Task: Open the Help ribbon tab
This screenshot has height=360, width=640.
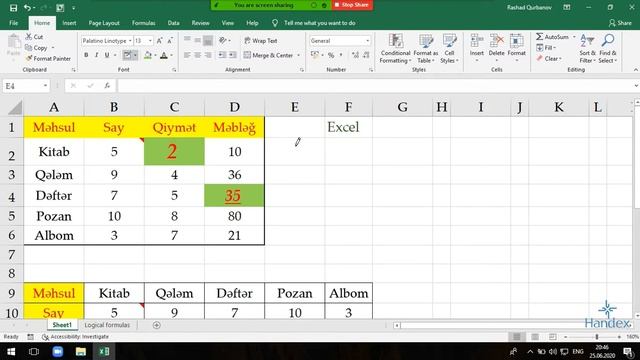Action: tap(252, 23)
